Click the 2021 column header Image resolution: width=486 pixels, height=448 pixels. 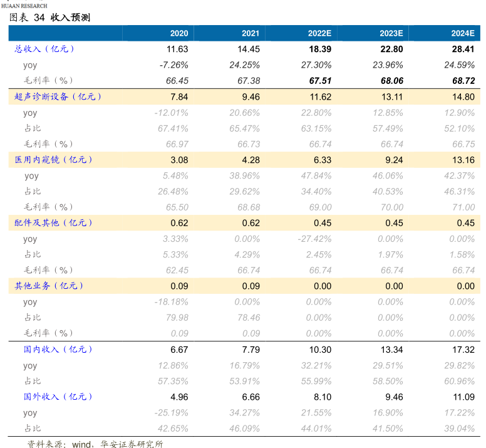click(250, 33)
